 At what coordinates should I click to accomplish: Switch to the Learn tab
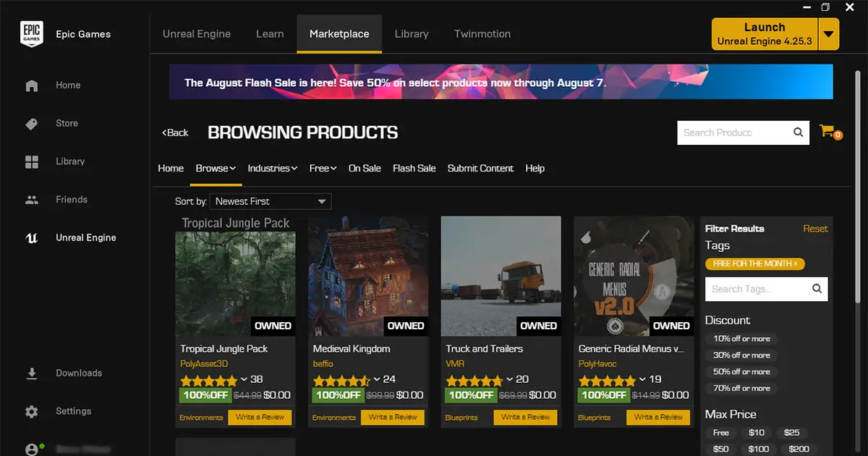point(270,34)
